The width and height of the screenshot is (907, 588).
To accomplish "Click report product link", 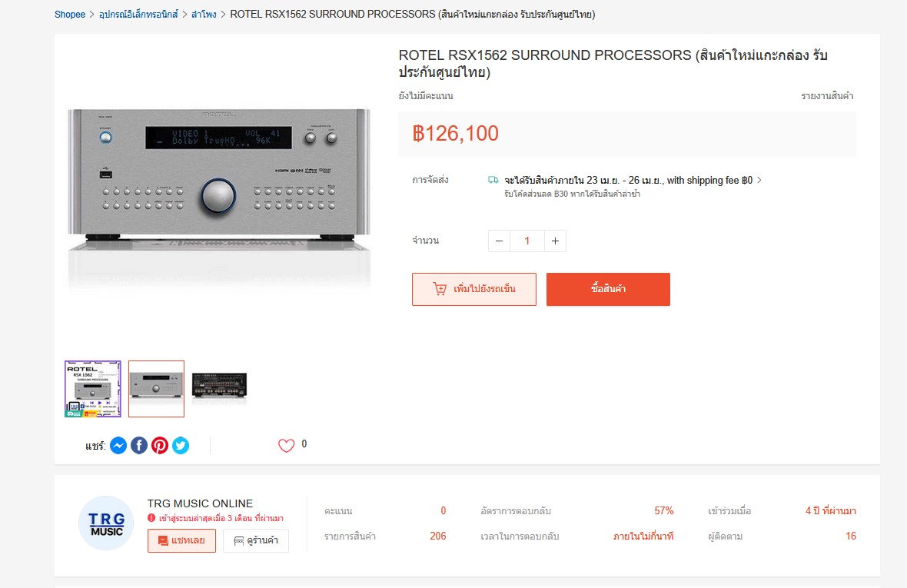I will click(827, 96).
